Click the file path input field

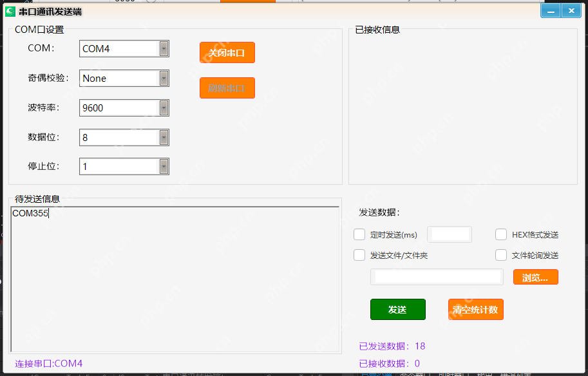[436, 276]
